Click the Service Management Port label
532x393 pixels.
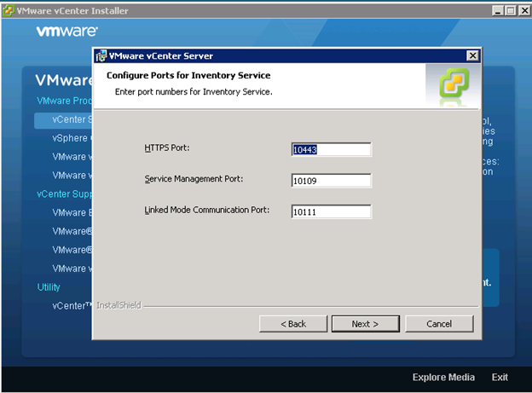coord(194,179)
